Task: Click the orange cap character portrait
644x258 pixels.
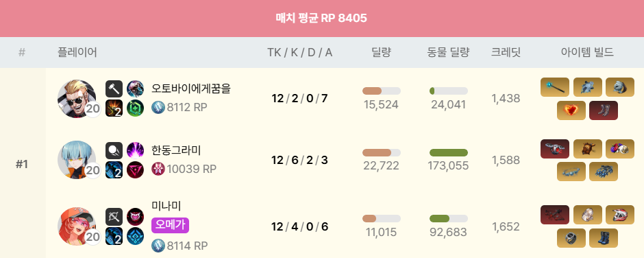Action: (77, 226)
